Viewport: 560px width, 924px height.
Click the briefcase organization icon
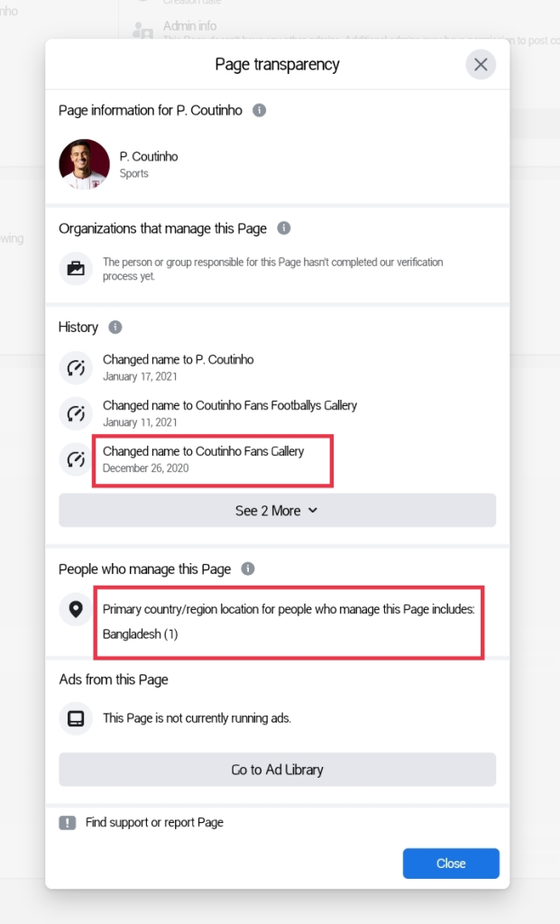coord(76,269)
